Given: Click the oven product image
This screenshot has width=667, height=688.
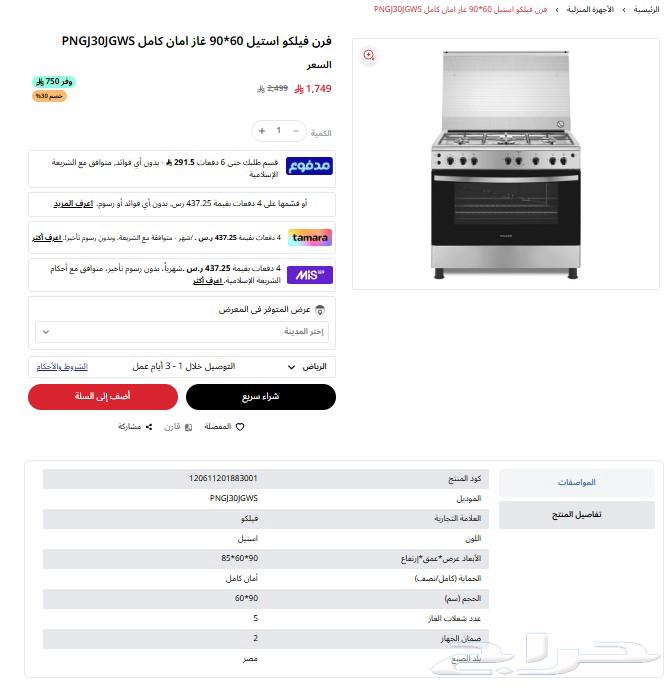Looking at the screenshot, I should click(x=506, y=165).
